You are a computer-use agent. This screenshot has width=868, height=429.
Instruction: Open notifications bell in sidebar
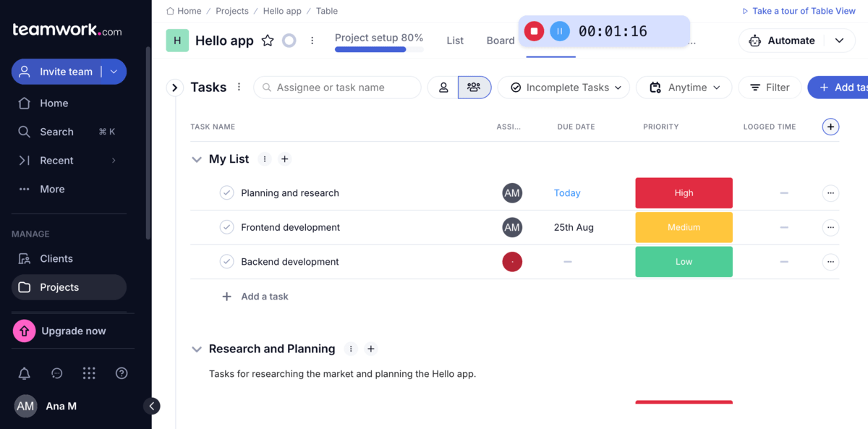(24, 373)
